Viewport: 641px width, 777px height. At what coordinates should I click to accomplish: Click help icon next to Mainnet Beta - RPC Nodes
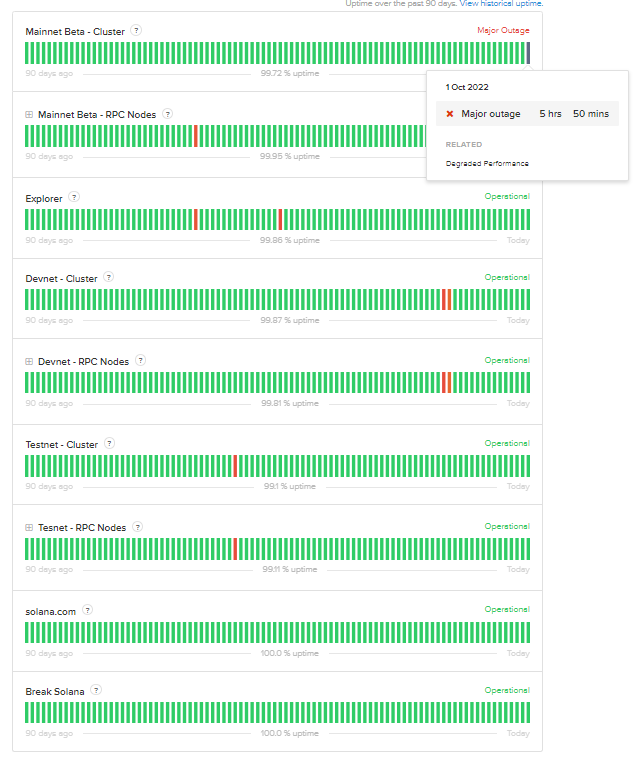(167, 114)
